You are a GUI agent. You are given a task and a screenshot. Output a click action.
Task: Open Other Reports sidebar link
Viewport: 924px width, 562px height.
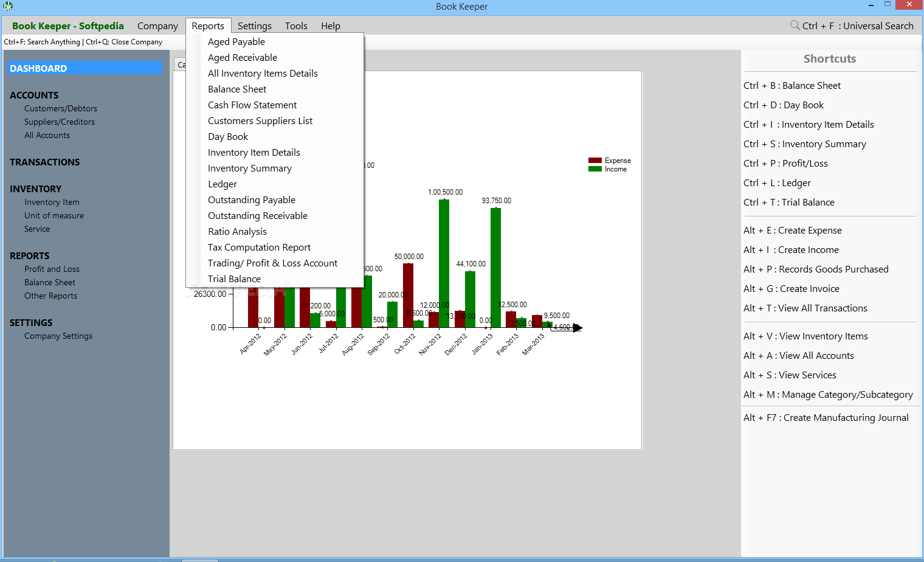[x=50, y=296]
